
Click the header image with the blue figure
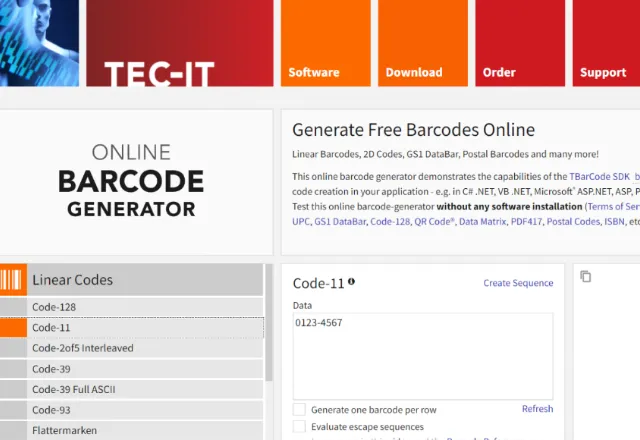click(x=39, y=43)
